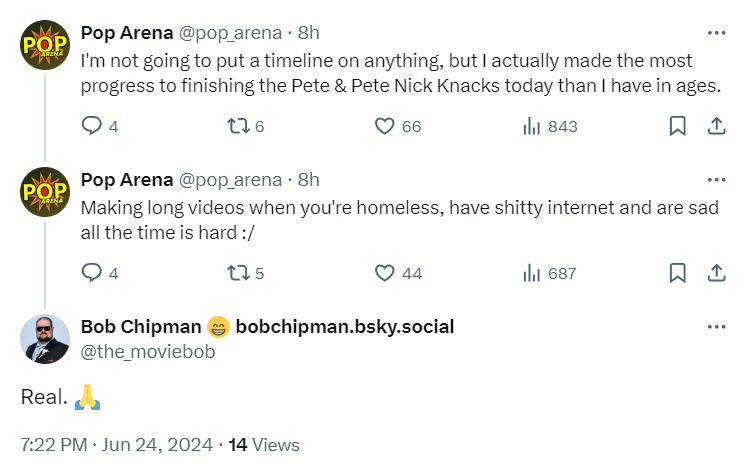The width and height of the screenshot is (744, 467).
Task: Like the tweet with 44 likes
Action: [x=386, y=273]
